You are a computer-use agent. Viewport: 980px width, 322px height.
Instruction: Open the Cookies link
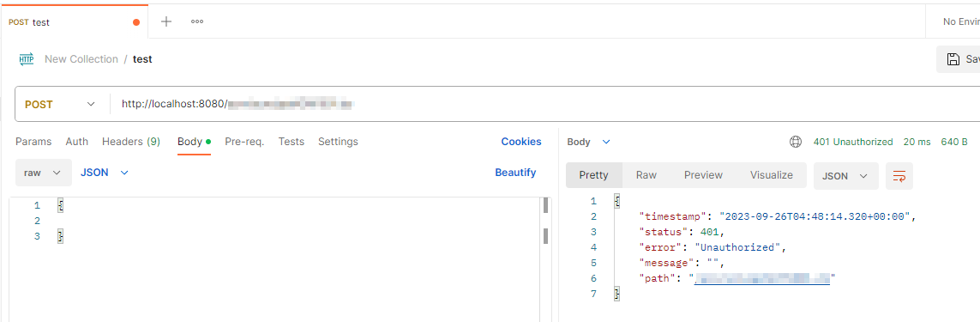[x=521, y=142]
